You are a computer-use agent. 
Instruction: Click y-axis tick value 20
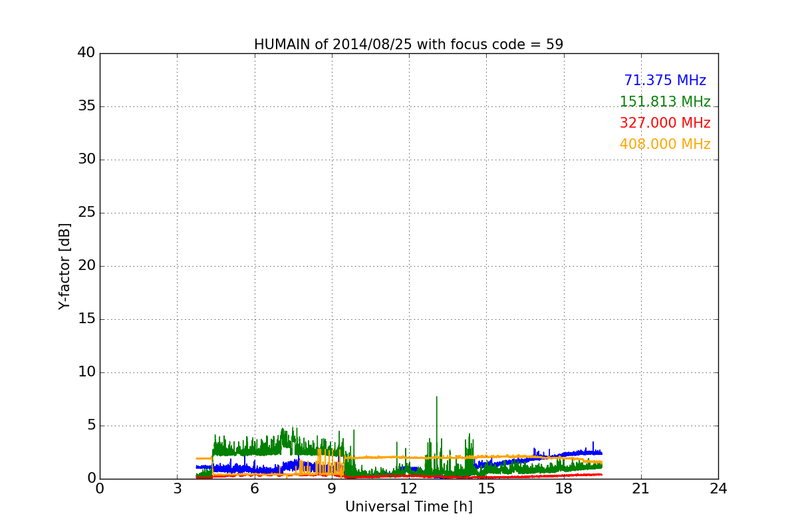tap(86, 266)
